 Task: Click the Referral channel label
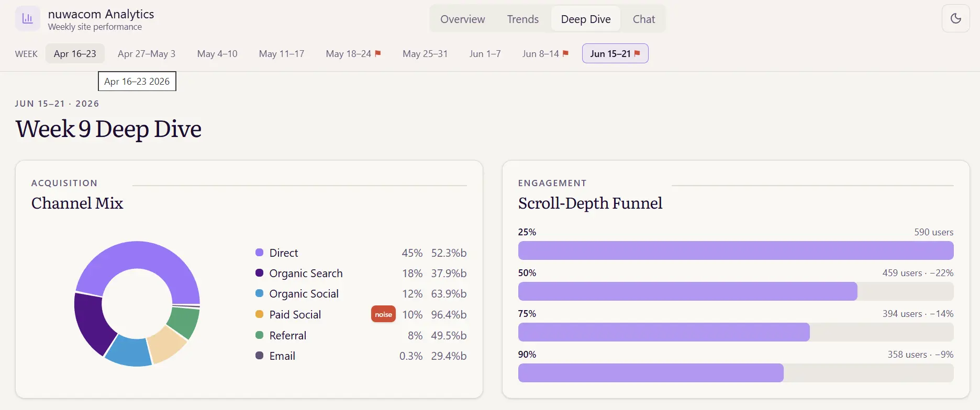[x=287, y=336]
